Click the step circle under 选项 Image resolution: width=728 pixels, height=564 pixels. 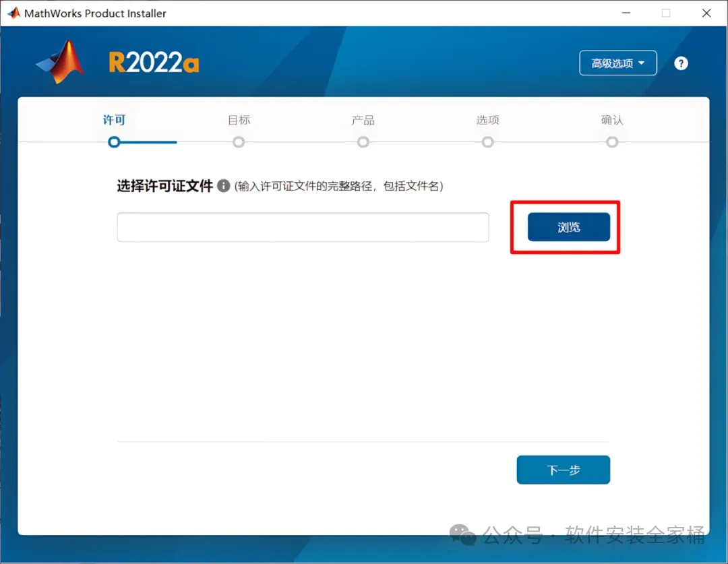[x=487, y=142]
